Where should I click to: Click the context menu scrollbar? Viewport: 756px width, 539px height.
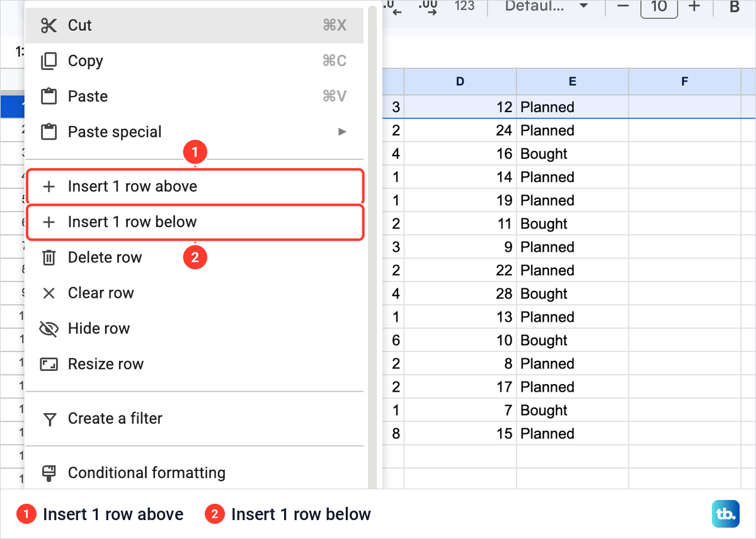(372, 246)
